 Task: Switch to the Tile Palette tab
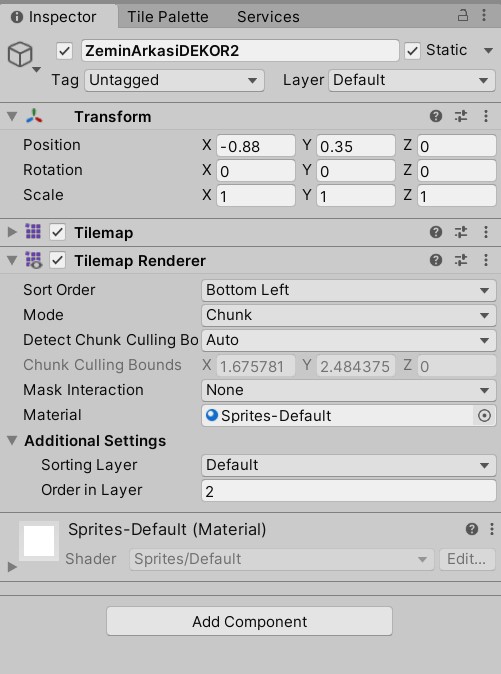(x=168, y=17)
